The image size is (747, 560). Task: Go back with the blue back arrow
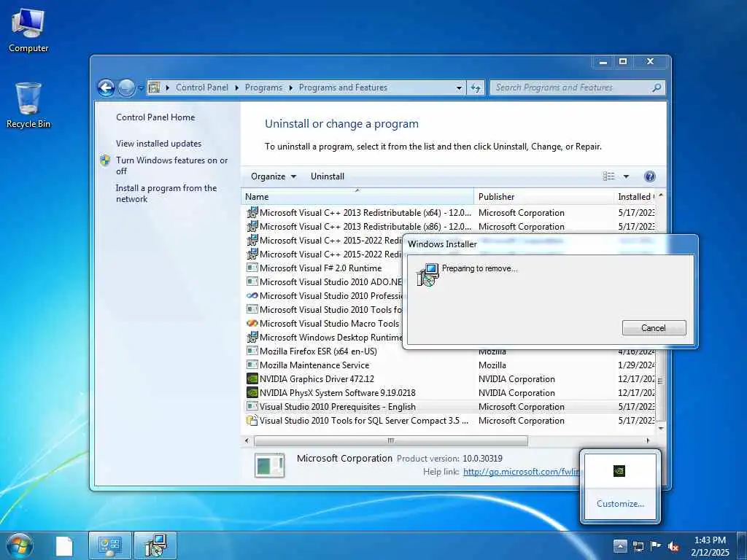[x=106, y=87]
